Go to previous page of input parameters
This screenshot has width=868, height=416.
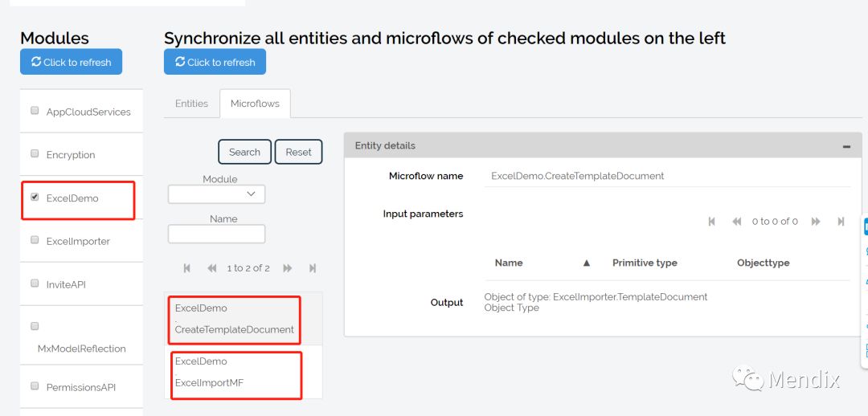click(737, 222)
